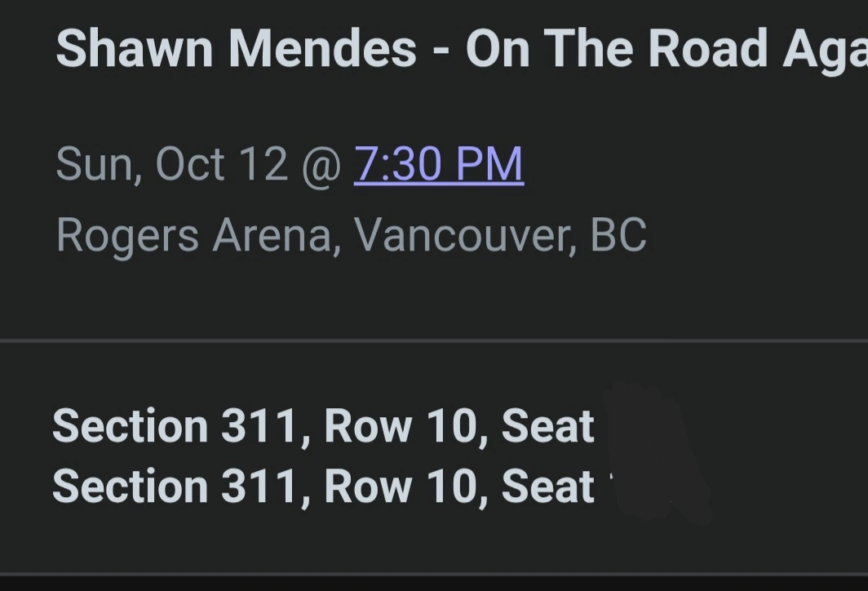Select the Oct 12 date text
Viewport: 868px width, 591px height.
(221, 164)
